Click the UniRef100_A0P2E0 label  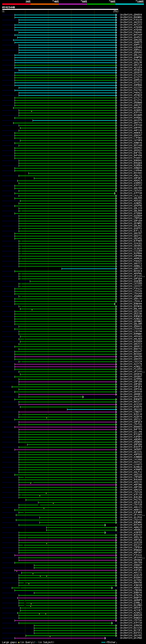(131, 570)
